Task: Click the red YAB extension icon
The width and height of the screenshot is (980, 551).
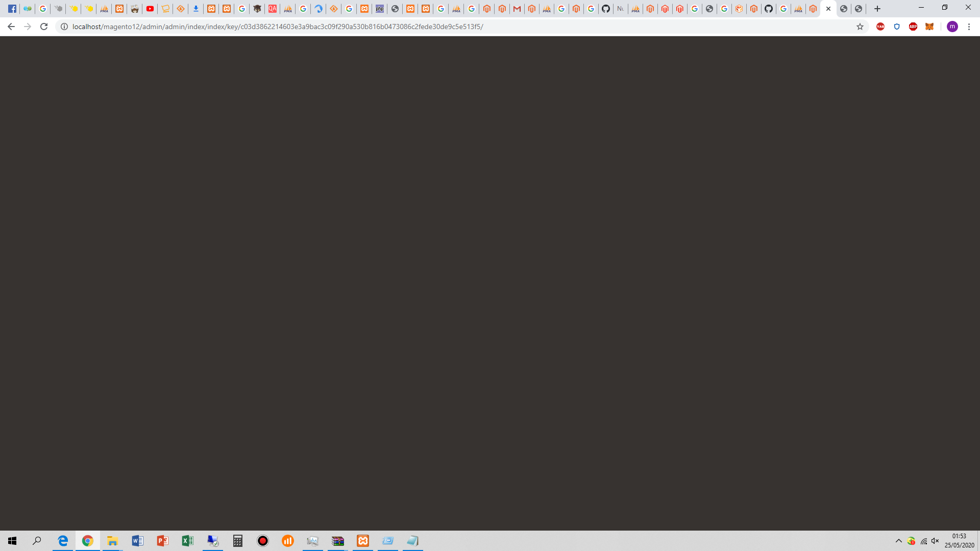Action: pos(880,27)
